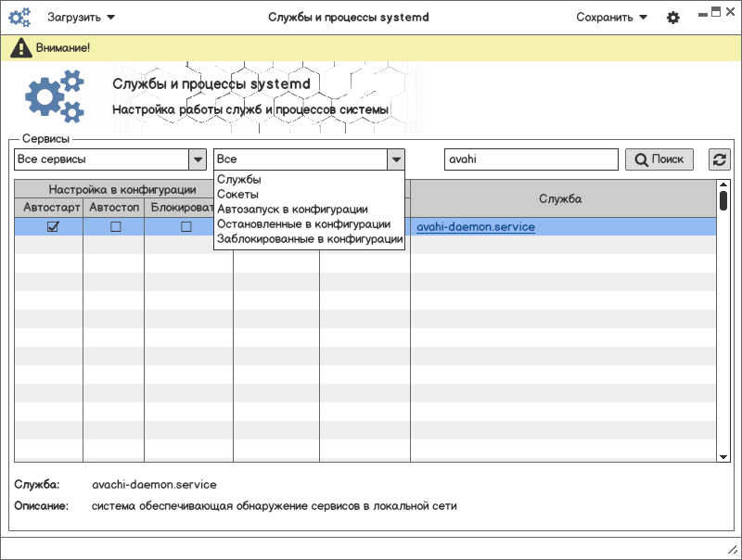Image resolution: width=742 pixels, height=560 pixels.
Task: Open the 'Сохранить' dropdown menu
Action: 611,17
